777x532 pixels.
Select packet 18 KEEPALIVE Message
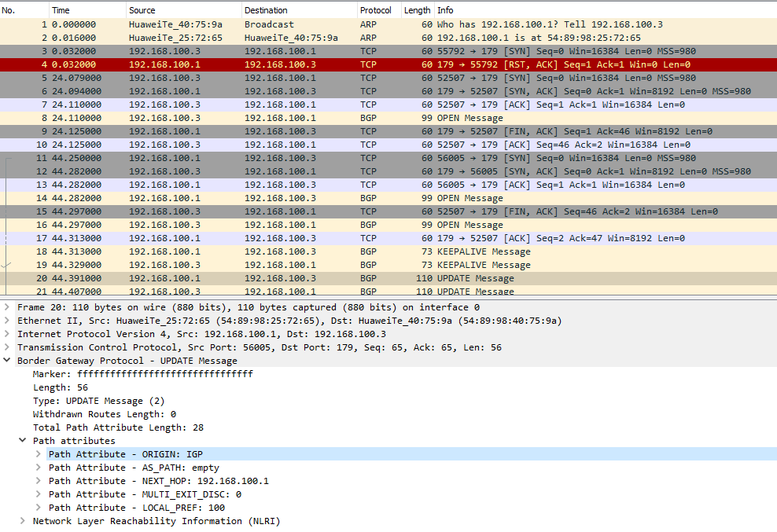point(388,251)
